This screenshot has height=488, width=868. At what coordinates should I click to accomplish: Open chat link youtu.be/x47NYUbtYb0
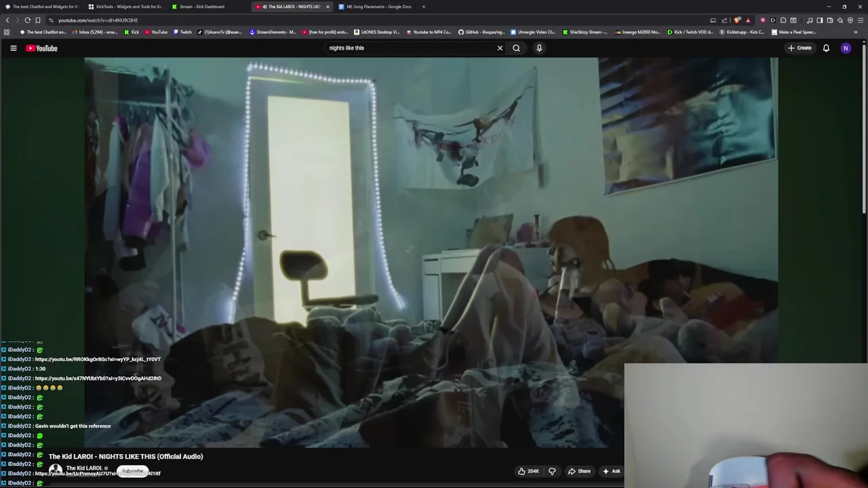(98, 378)
